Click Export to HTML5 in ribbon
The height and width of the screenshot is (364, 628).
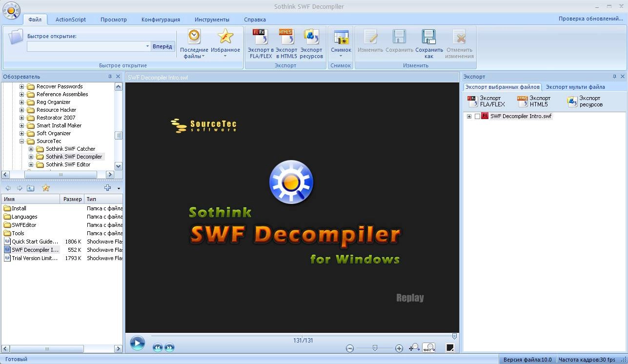[286, 43]
